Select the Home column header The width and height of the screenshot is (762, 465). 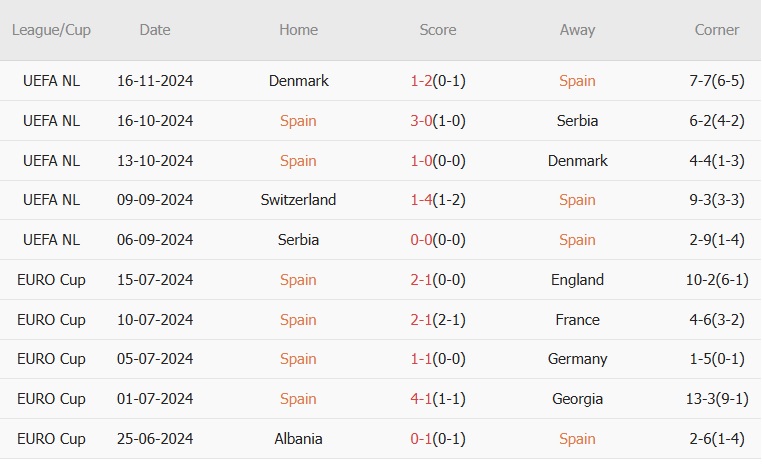click(298, 30)
